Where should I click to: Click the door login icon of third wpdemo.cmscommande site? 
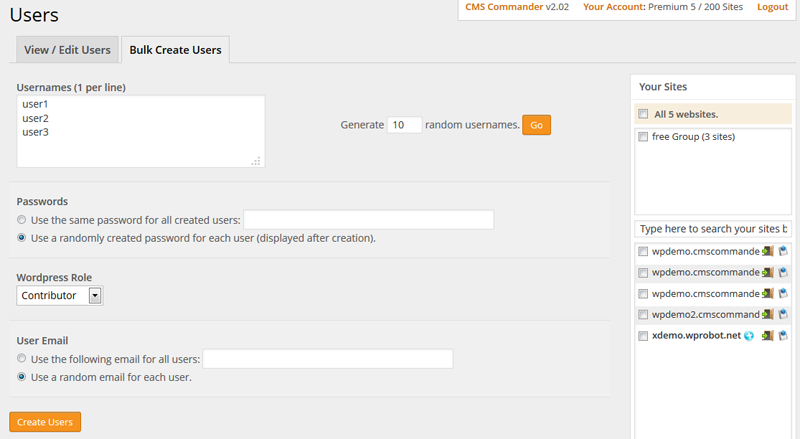[767, 294]
